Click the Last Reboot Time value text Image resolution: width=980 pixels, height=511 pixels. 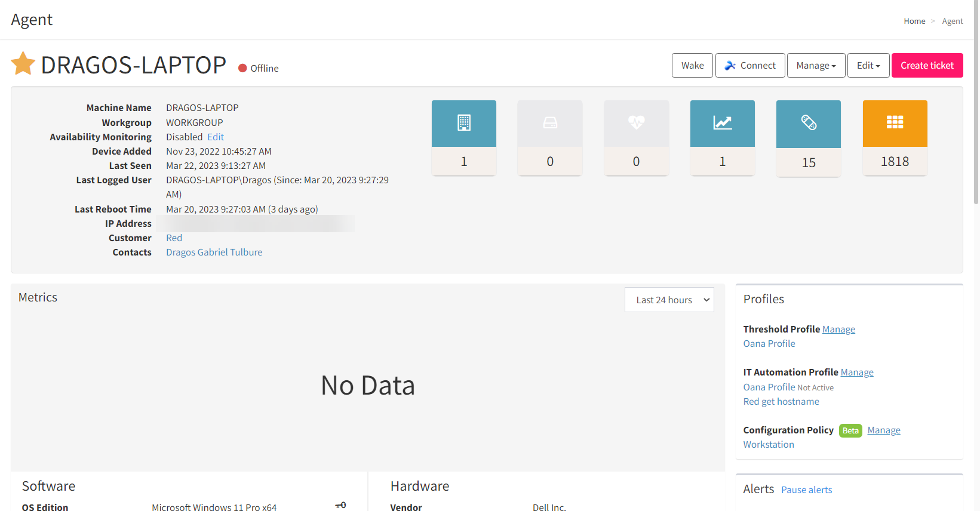tap(242, 209)
